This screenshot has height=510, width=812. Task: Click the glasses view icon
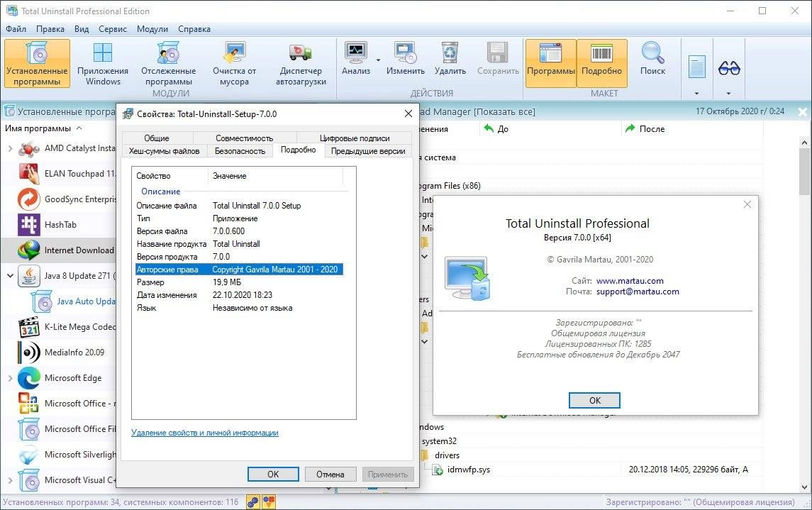(x=729, y=67)
